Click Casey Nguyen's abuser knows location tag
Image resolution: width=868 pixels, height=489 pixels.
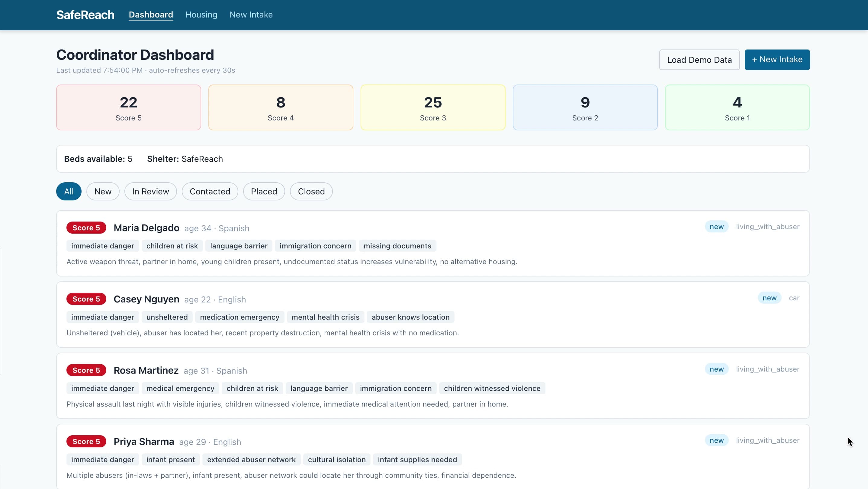410,317
